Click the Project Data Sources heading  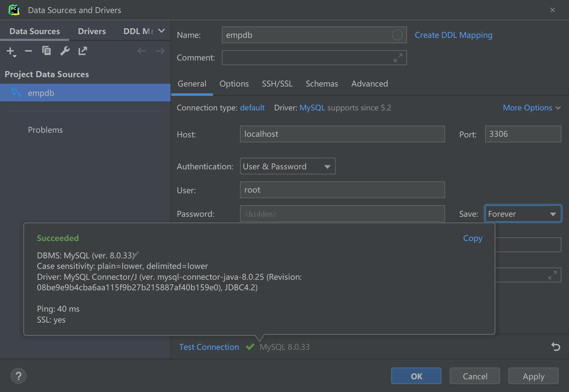pyautogui.click(x=47, y=74)
